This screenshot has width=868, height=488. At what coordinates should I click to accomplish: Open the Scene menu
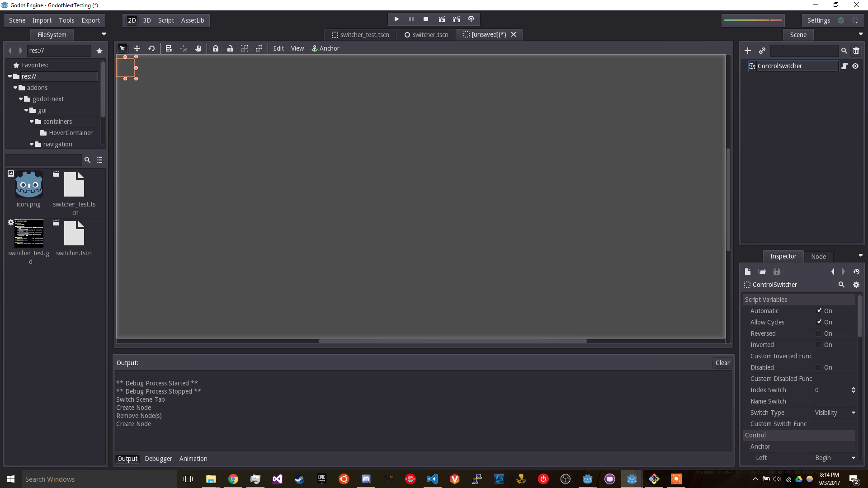tap(17, 20)
